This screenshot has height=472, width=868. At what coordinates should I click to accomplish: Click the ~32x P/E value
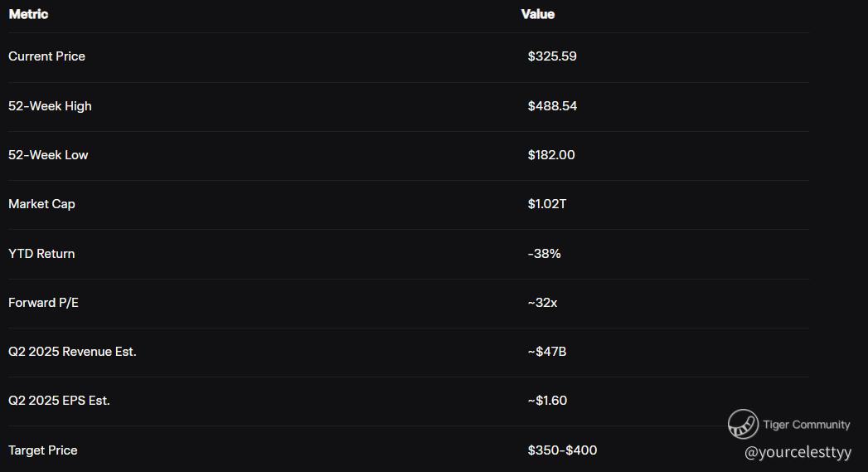[x=542, y=303]
